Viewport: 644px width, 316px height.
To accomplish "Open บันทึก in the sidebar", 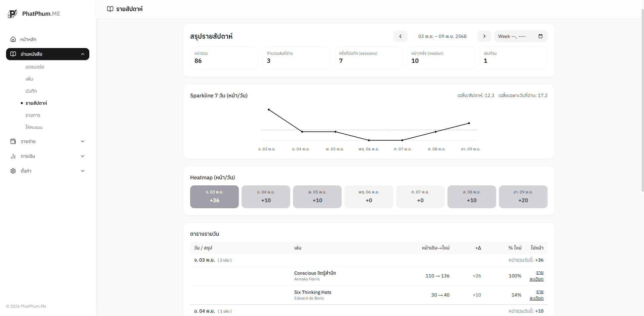I will click(x=31, y=91).
